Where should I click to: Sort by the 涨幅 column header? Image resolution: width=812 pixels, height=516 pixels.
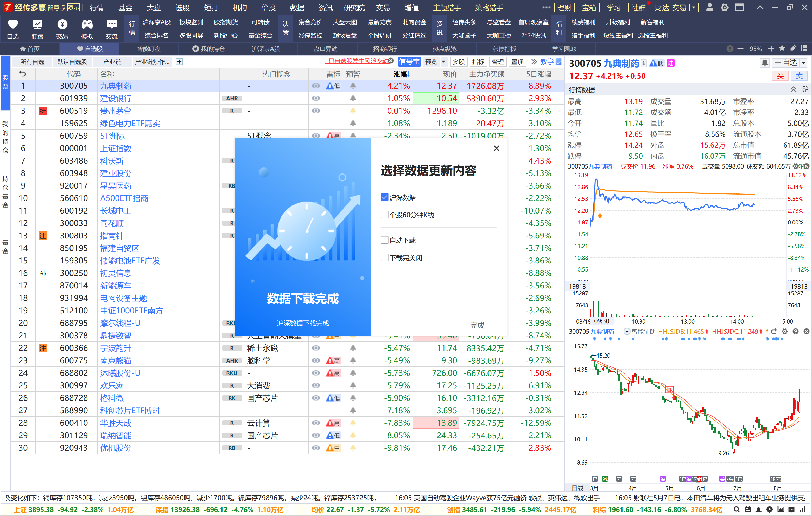[401, 74]
